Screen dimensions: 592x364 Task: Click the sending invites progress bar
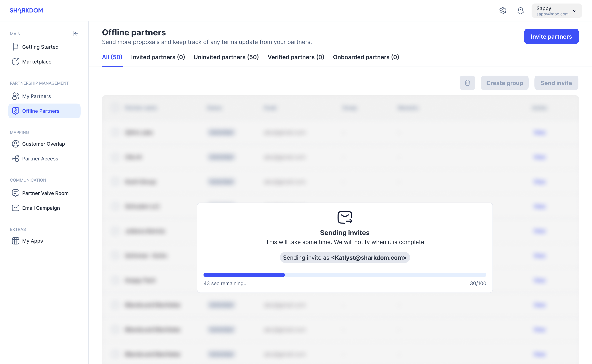pyautogui.click(x=345, y=275)
